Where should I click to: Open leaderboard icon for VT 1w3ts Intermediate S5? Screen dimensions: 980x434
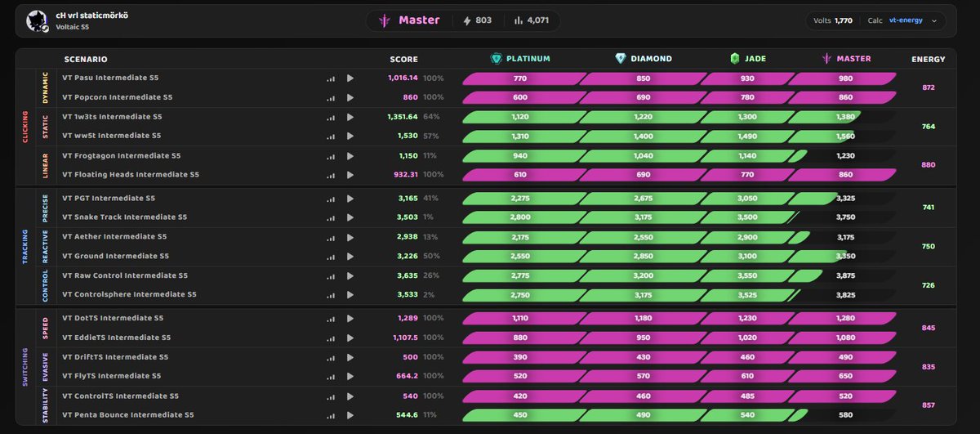click(331, 117)
